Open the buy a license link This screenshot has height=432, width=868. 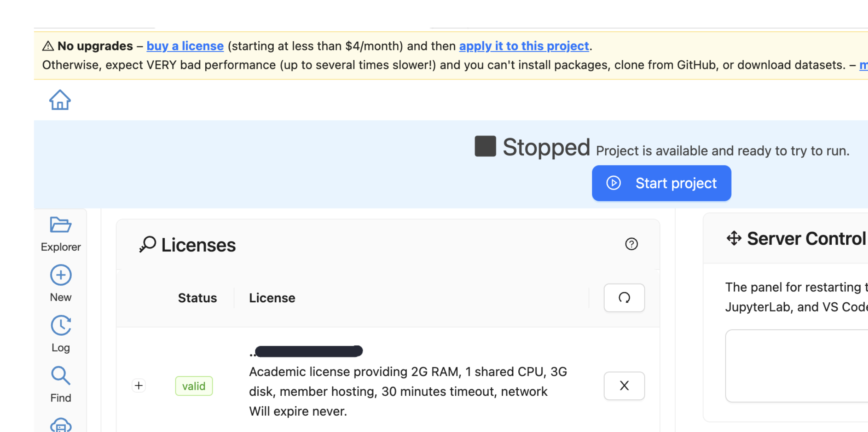pyautogui.click(x=185, y=46)
